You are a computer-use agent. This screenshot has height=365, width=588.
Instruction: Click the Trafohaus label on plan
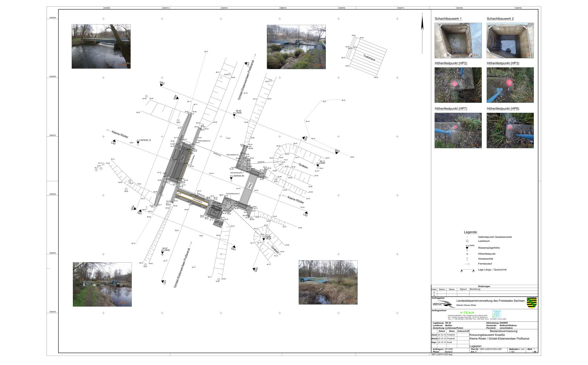pos(369,58)
